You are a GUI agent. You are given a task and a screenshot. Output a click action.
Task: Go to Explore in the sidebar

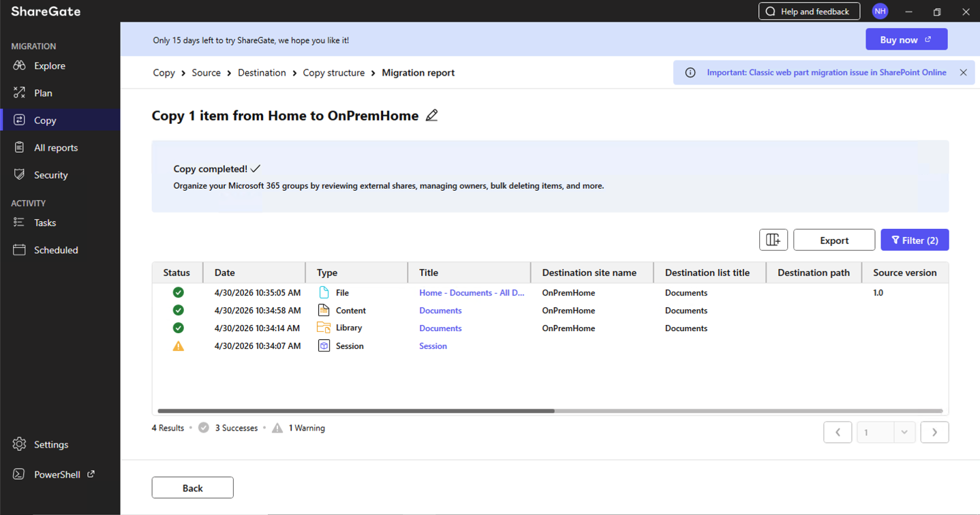coord(50,65)
